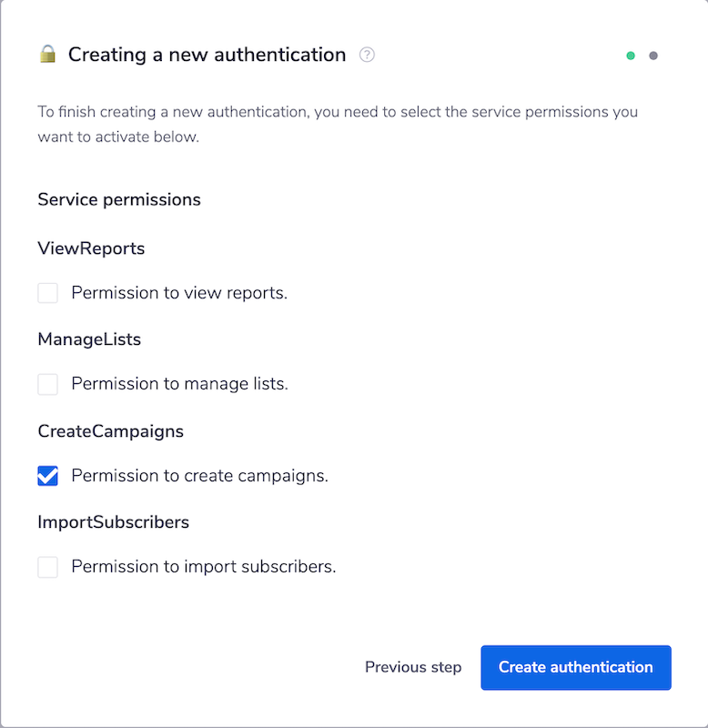The image size is (708, 728).
Task: Go back using the Previous step link
Action: (x=413, y=667)
